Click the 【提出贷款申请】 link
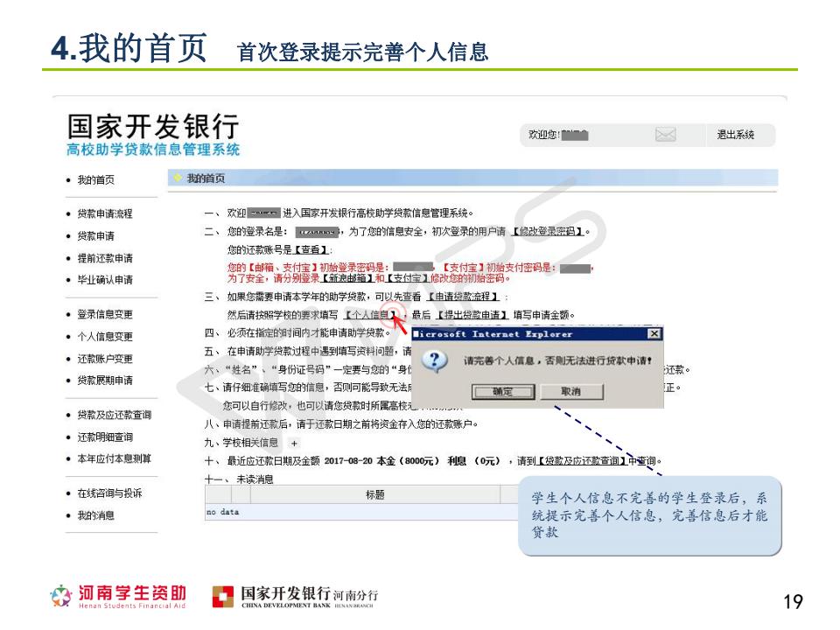The image size is (840, 630). coord(472,315)
